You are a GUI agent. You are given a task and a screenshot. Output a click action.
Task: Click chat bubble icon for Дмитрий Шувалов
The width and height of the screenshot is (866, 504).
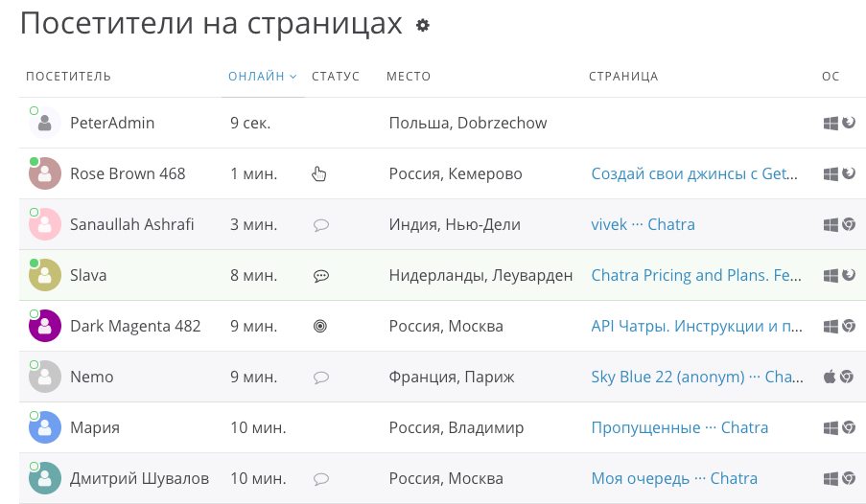[x=321, y=479]
